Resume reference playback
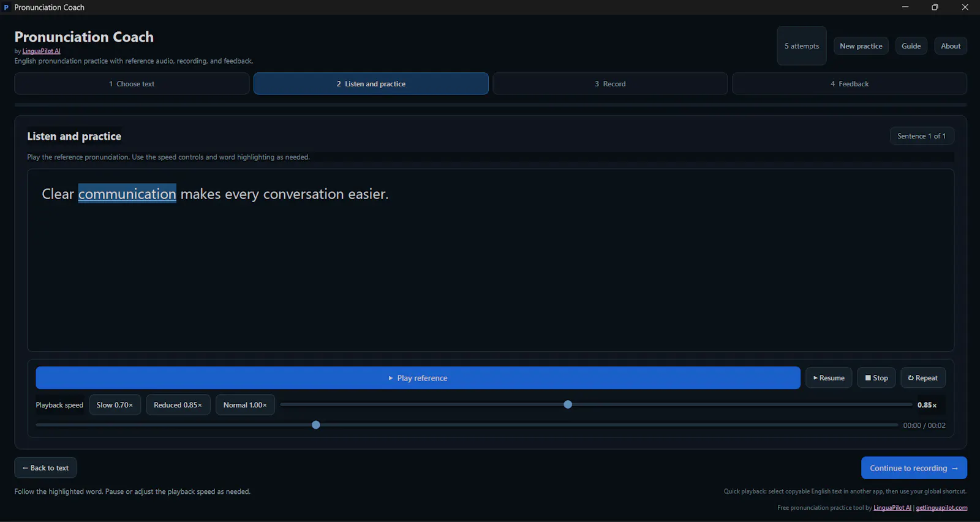980x522 pixels. pyautogui.click(x=829, y=378)
